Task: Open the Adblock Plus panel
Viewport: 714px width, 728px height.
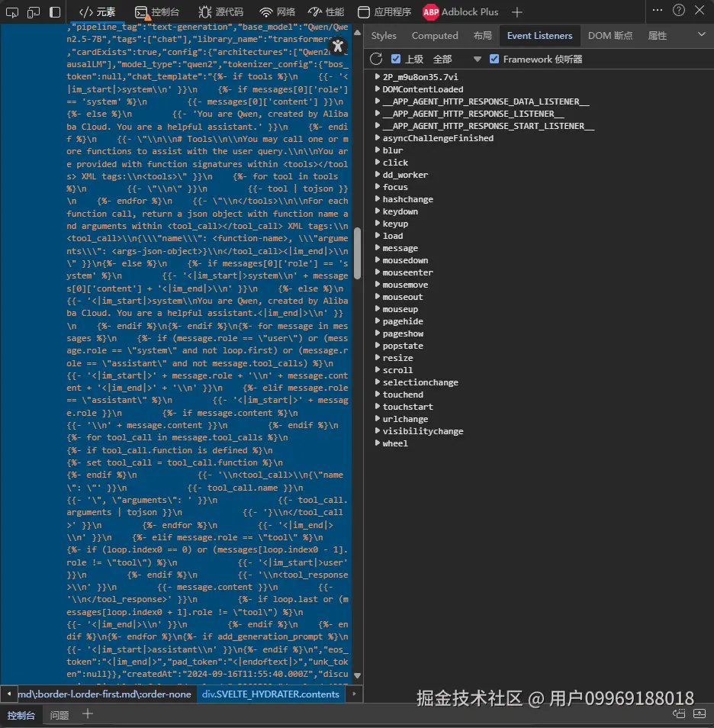Action: (x=461, y=12)
